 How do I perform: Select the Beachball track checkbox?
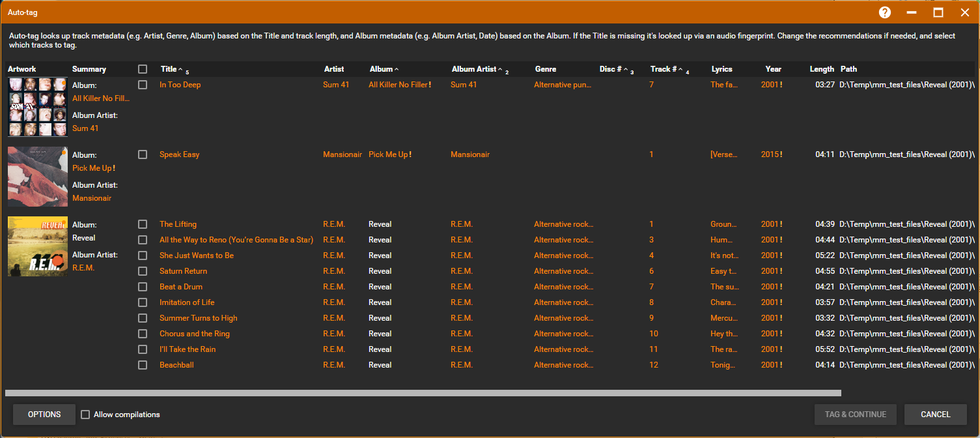pyautogui.click(x=143, y=365)
